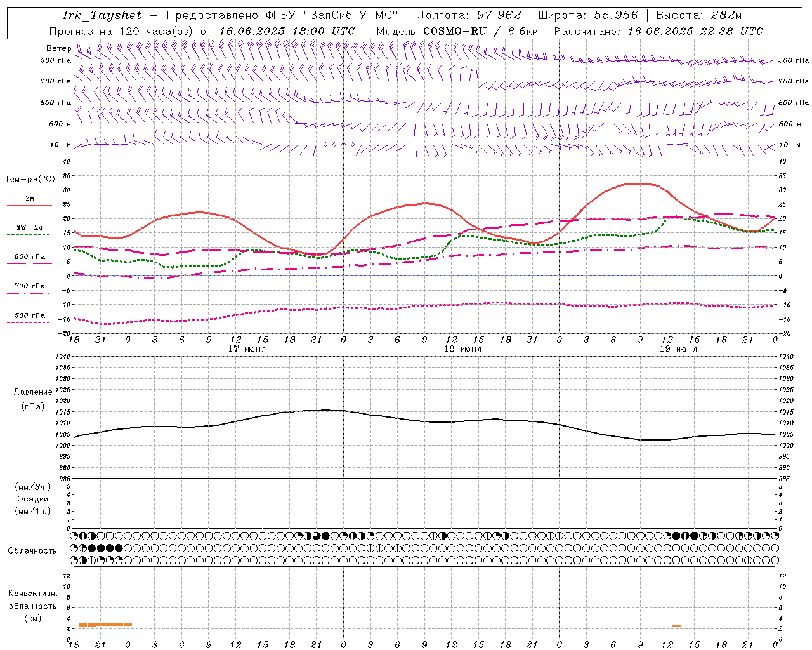This screenshot has height=650, width=812.
Task: Click the '10 м' wind level label on left
Action: pyautogui.click(x=60, y=145)
